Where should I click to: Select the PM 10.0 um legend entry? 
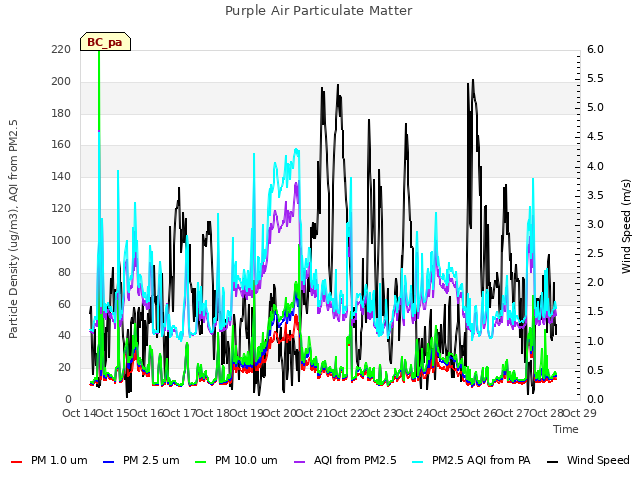point(236,460)
